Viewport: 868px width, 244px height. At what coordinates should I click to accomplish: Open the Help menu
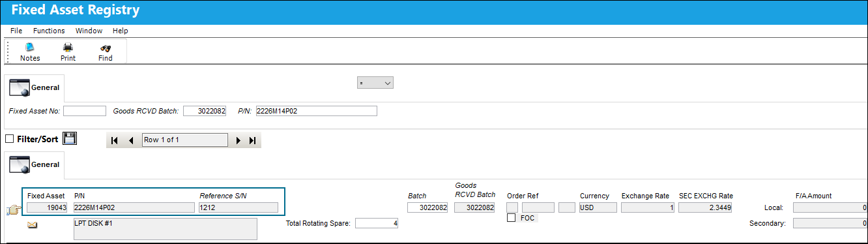pos(120,31)
